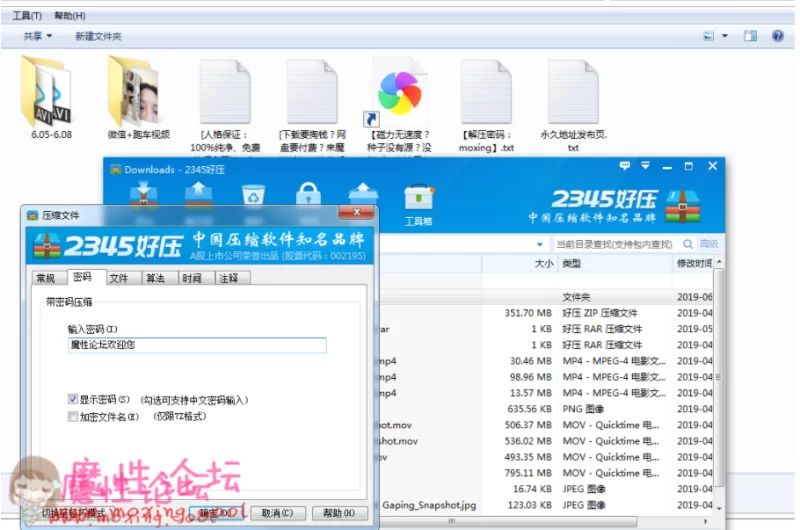This screenshot has height=530, width=800.
Task: Click the Explorer change-view icon
Action: (709, 36)
